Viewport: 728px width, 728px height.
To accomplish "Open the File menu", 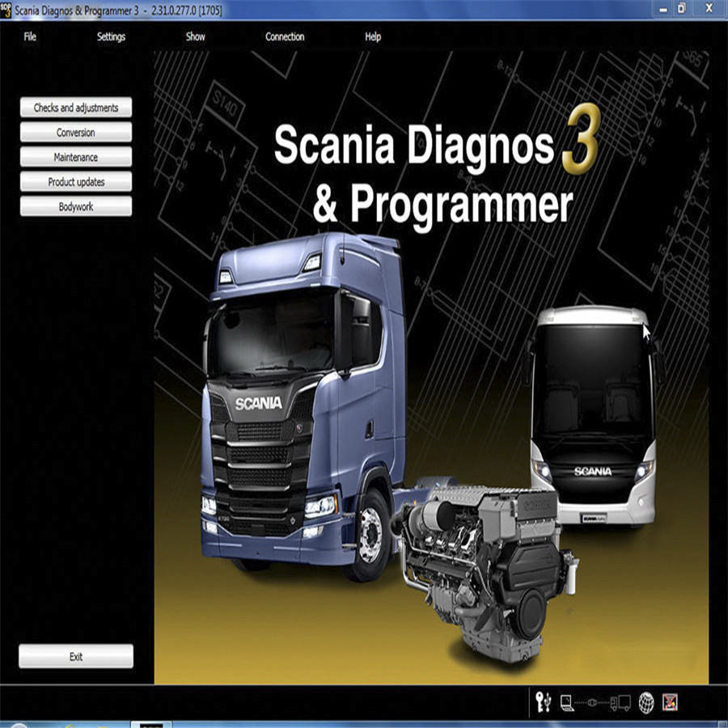I will click(30, 36).
